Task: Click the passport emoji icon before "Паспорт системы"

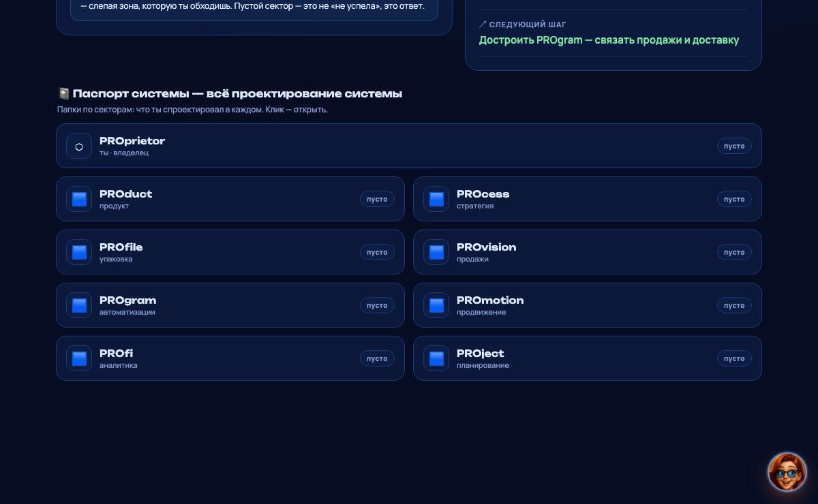Action: (63, 94)
